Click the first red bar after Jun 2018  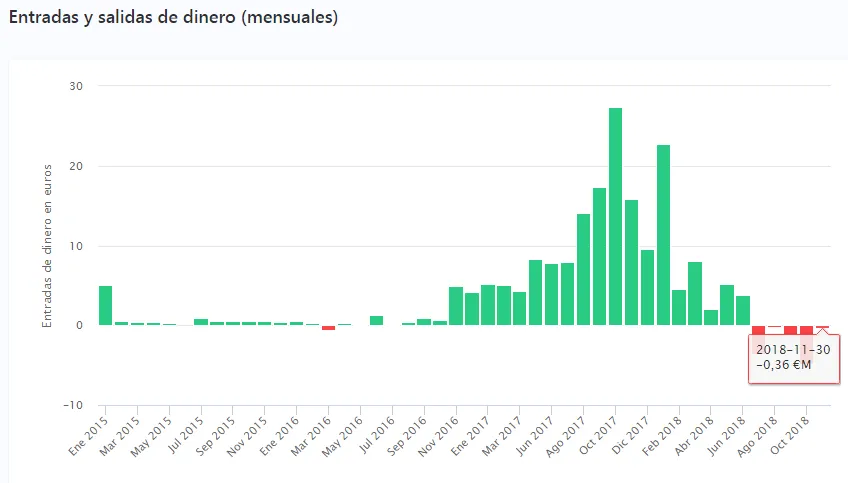point(758,329)
